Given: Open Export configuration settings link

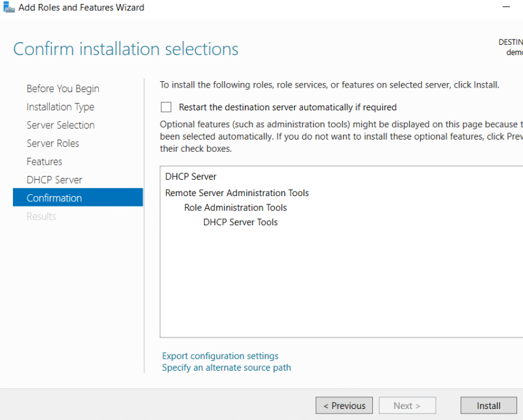Looking at the screenshot, I should (x=220, y=356).
